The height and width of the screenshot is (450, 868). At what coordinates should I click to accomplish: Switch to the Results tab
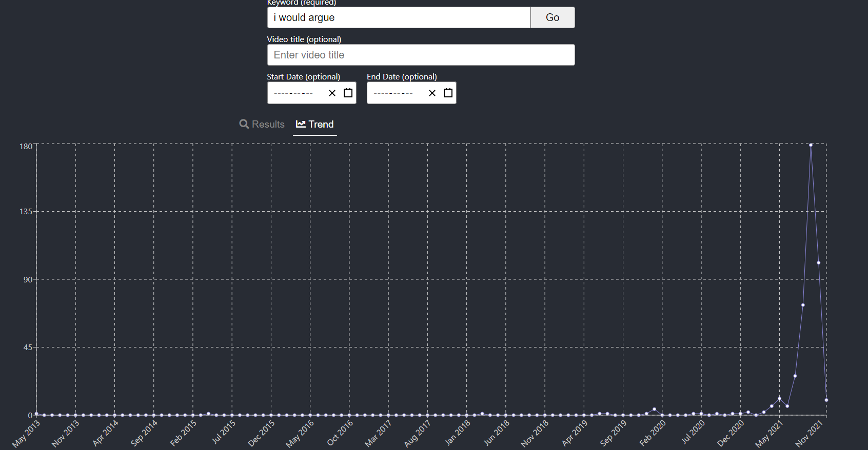tap(262, 124)
